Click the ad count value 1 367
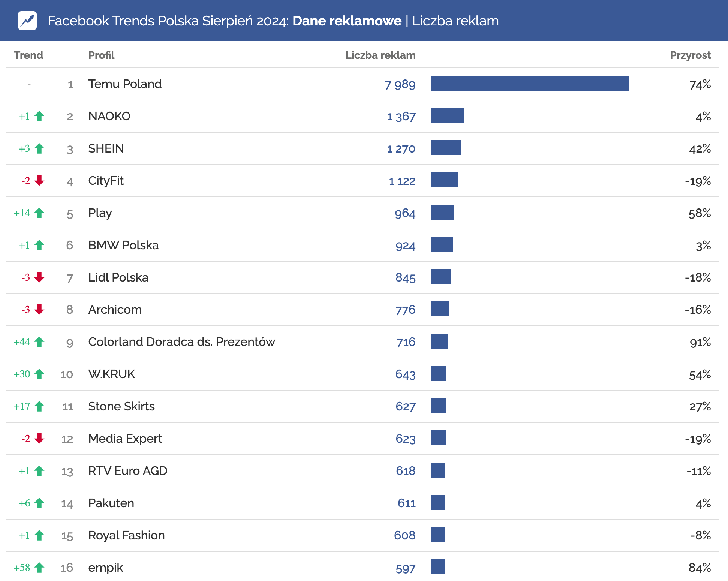 (401, 117)
